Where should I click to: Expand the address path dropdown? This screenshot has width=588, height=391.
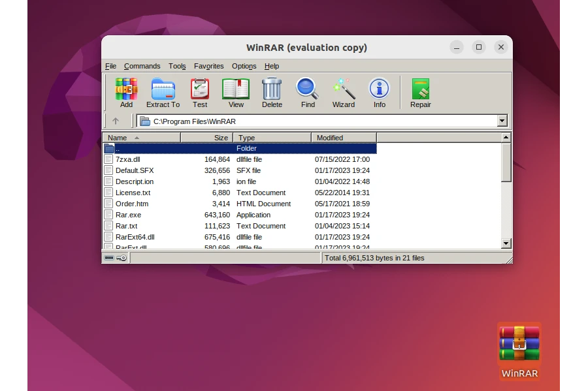pos(502,121)
